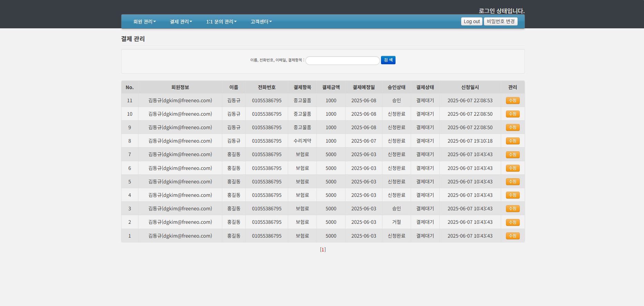Edit payment row No. 1
The width and height of the screenshot is (644, 306).
(x=513, y=236)
